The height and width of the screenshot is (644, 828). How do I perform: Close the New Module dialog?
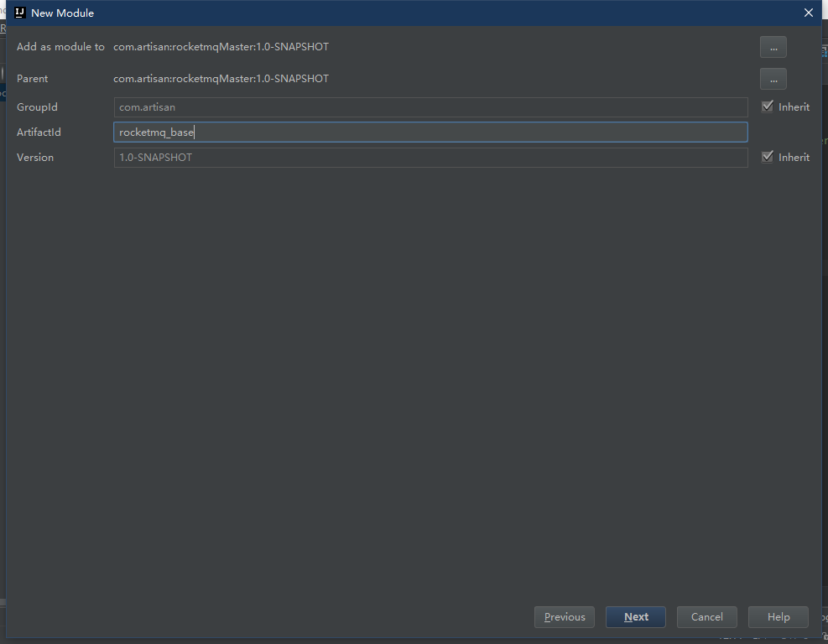pos(809,13)
